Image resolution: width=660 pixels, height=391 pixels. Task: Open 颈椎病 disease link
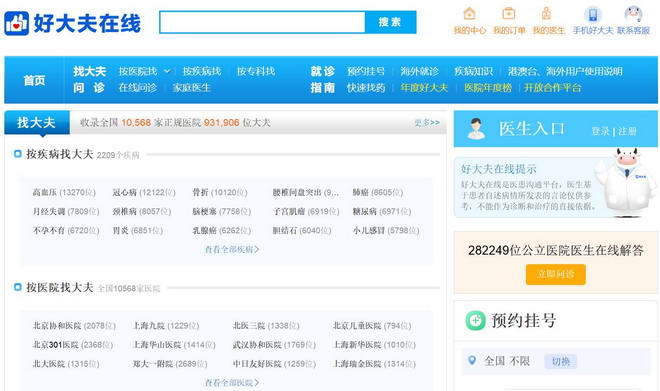125,211
